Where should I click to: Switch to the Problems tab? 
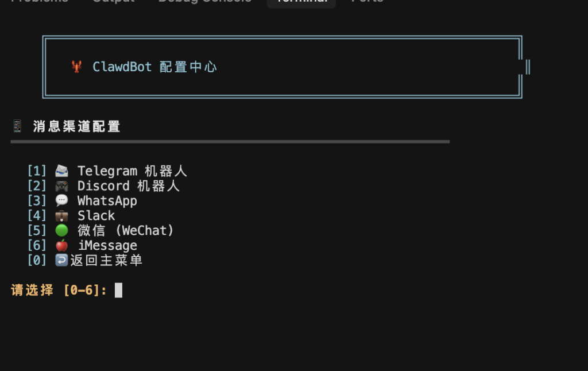[x=40, y=2]
